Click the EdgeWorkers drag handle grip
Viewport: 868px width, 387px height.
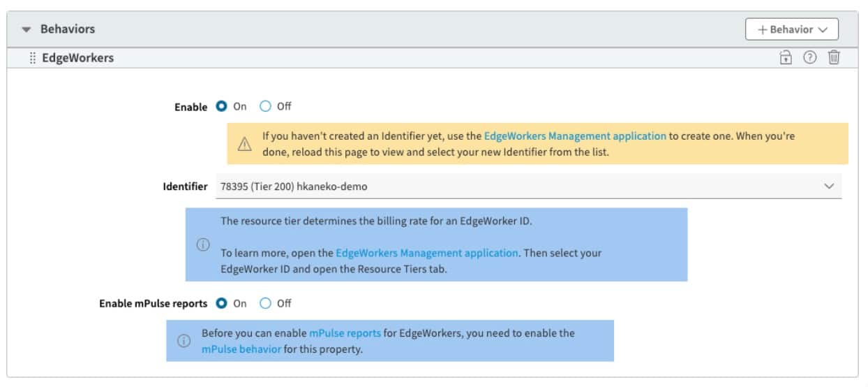tap(33, 58)
